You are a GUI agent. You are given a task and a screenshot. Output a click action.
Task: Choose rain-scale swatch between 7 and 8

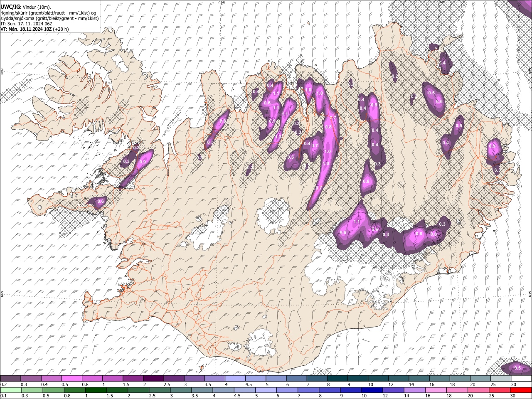click(x=308, y=390)
